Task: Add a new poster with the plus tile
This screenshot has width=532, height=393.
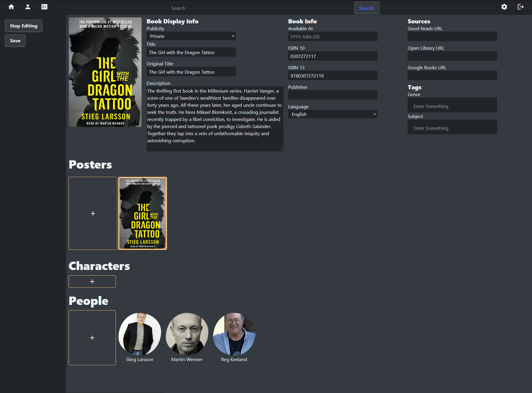Action: click(x=93, y=213)
